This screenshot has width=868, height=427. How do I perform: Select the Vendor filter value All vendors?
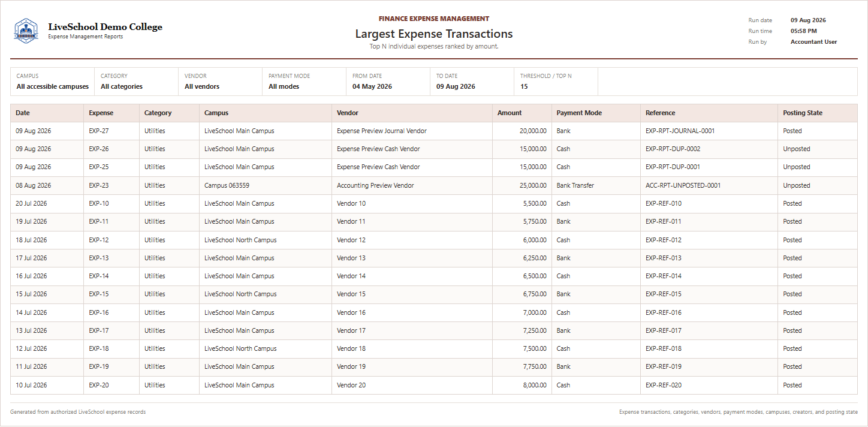click(202, 86)
